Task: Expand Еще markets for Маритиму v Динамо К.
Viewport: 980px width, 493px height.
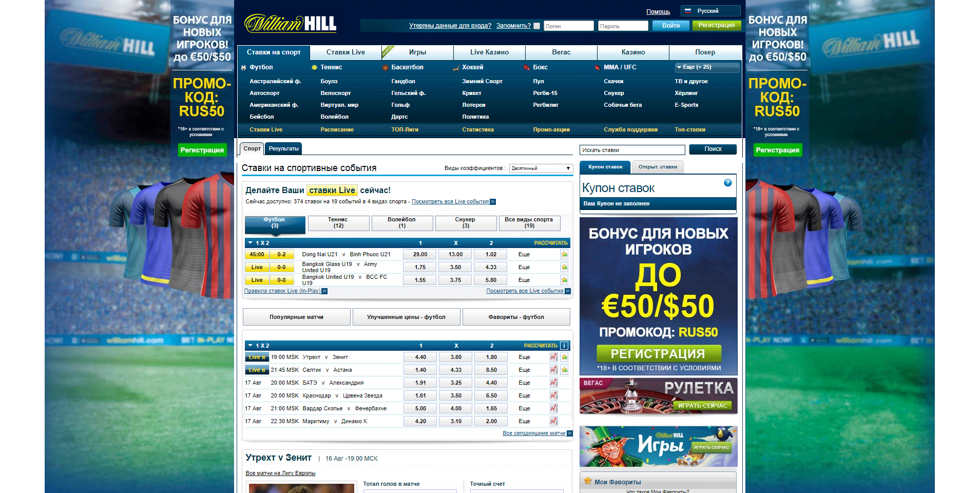Action: click(x=524, y=421)
